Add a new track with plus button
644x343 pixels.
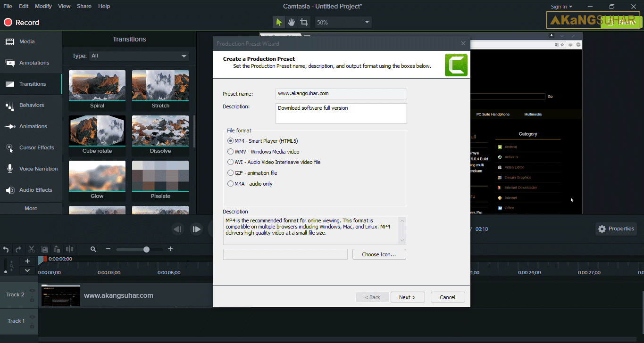(x=27, y=261)
